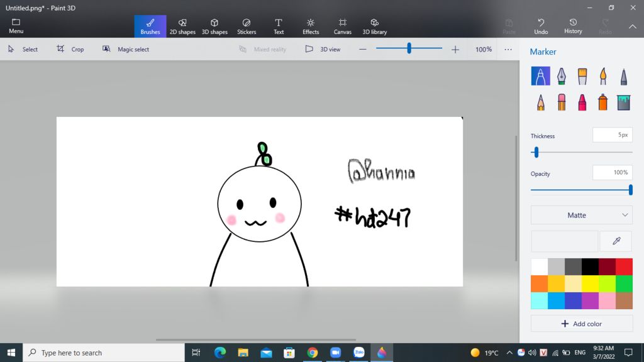Viewport: 644px width, 362px height.
Task: Switch to the Stickers tab
Action: coord(247,26)
